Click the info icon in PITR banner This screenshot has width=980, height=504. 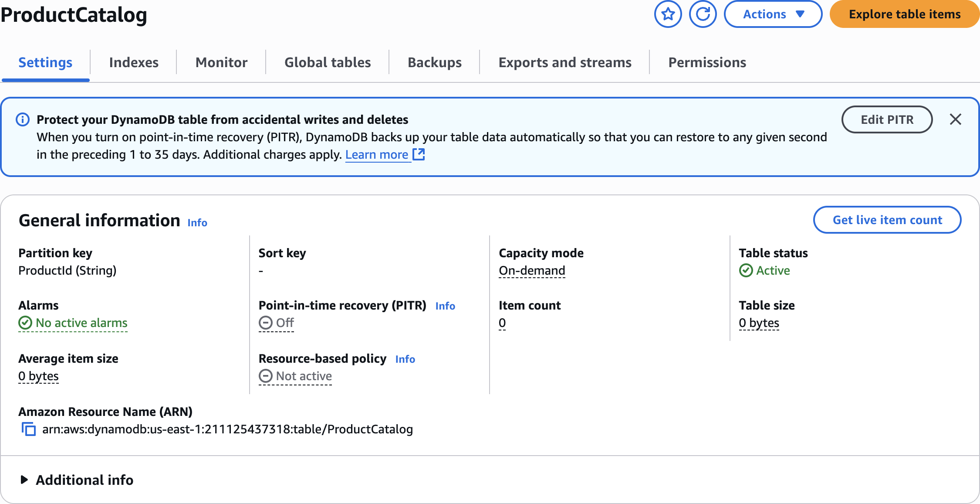click(23, 119)
